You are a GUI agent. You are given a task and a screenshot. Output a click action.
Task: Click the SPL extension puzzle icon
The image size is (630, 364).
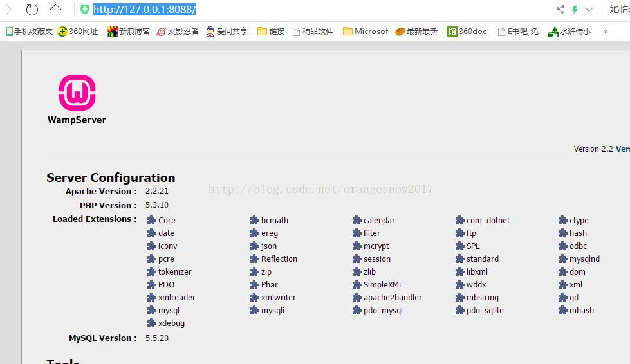pyautogui.click(x=459, y=246)
